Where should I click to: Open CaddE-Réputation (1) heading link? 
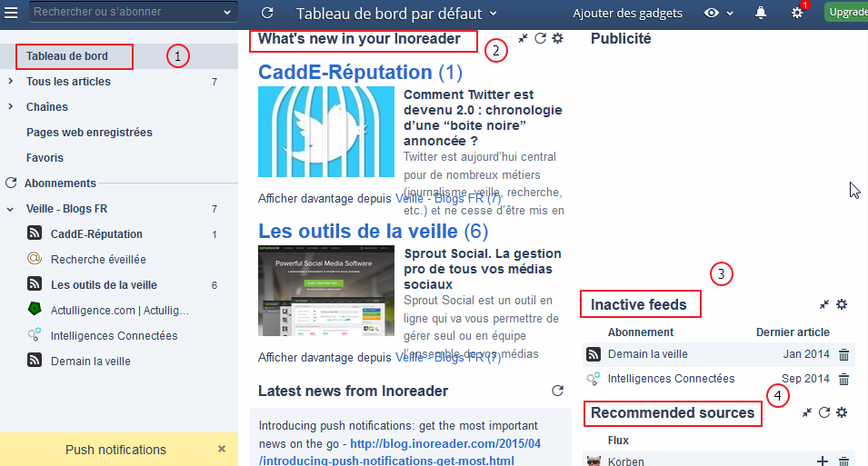pos(360,73)
